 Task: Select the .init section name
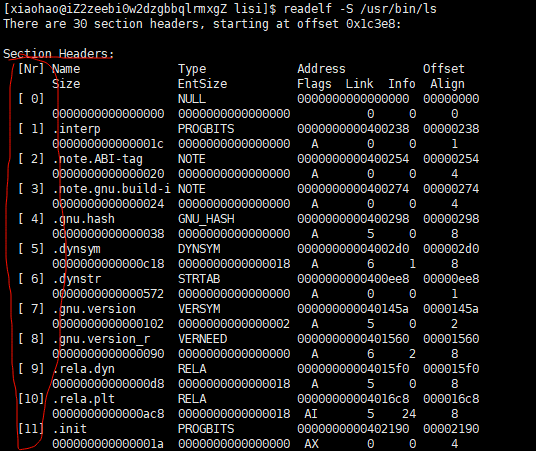[x=70, y=429]
